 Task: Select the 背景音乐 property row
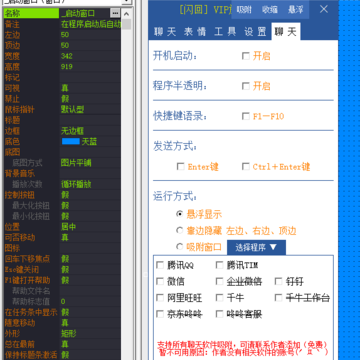[62, 173]
